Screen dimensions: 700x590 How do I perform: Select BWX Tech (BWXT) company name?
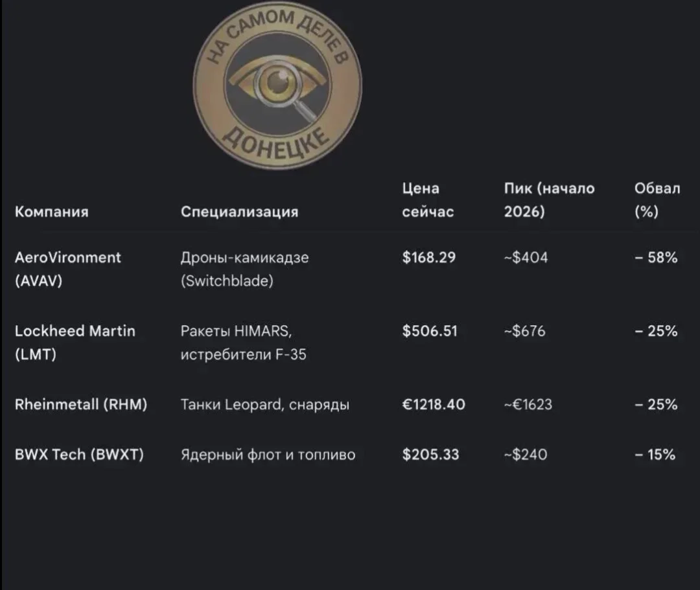tap(80, 455)
